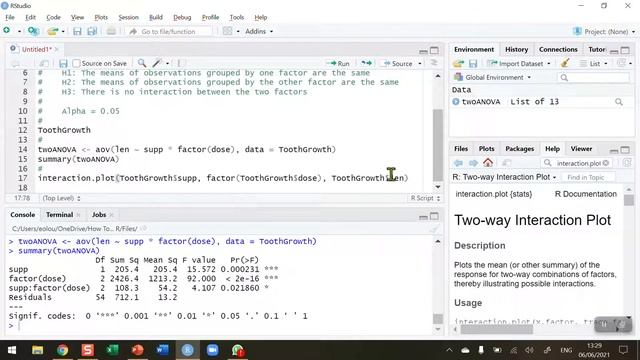Click the console prompt input line
640x360 pixels.
click(x=220, y=326)
